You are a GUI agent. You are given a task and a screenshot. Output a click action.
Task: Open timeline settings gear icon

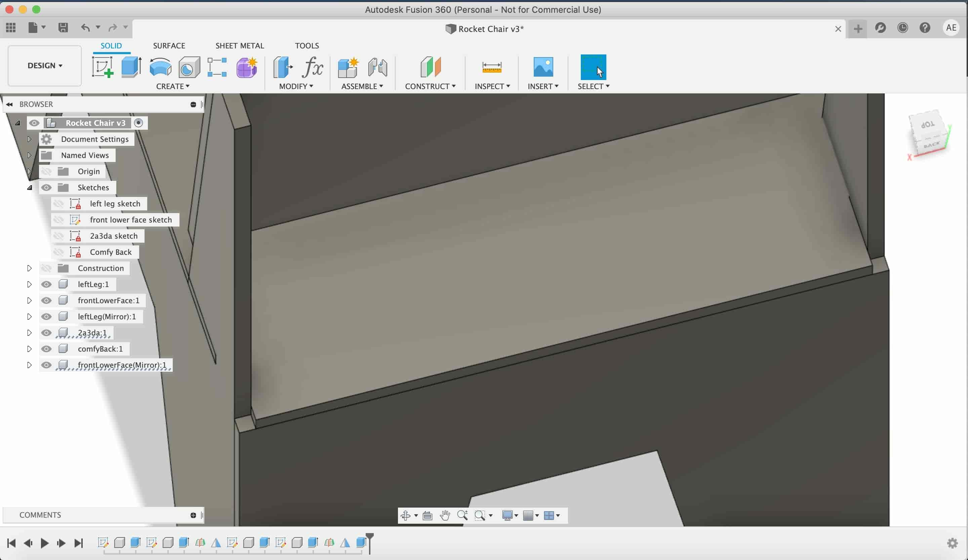coord(952,543)
